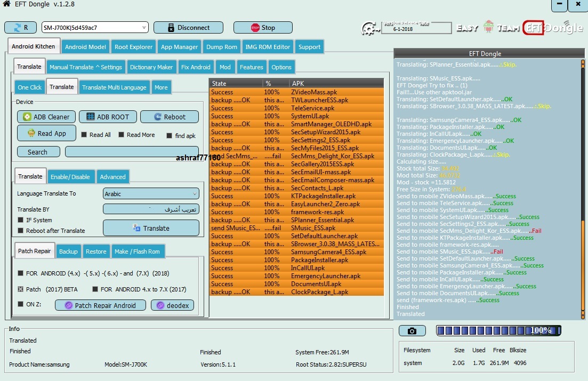The image size is (588, 381).
Task: Open Translate Multi Language tab
Action: (x=114, y=87)
